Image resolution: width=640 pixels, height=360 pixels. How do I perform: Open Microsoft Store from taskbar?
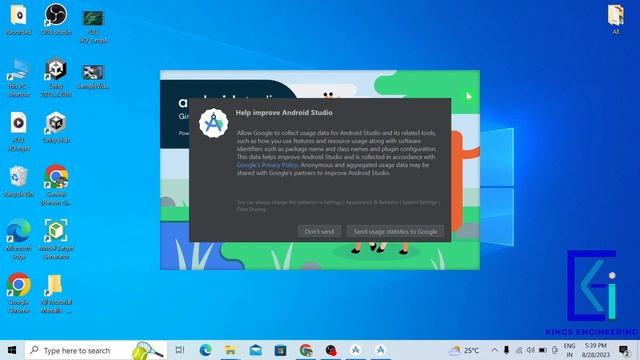(280, 350)
